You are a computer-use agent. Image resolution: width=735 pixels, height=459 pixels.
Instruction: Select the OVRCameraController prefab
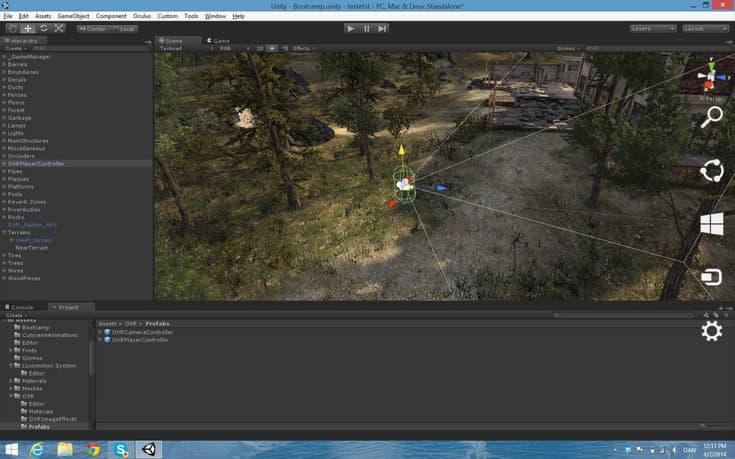[x=142, y=332]
